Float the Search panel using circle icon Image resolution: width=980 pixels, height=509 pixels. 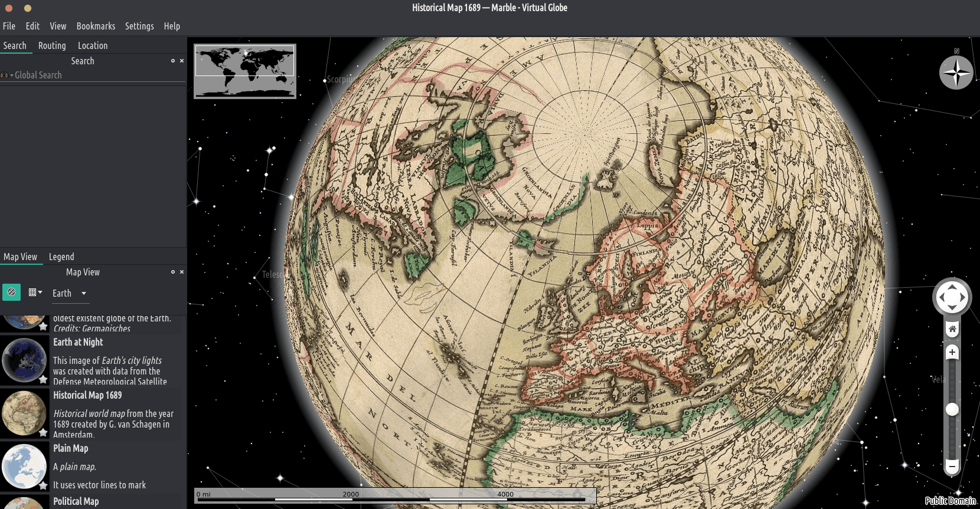click(172, 61)
